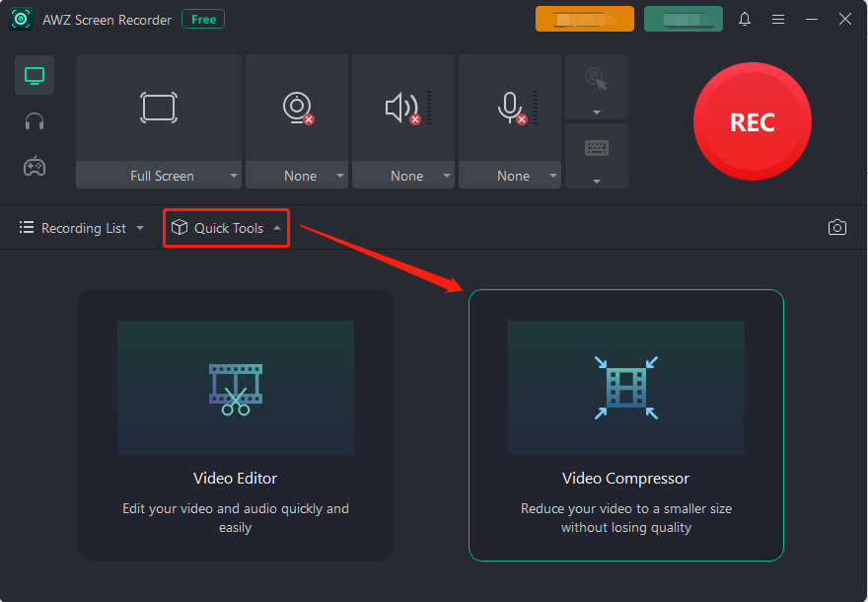Open the main hamburger menu
Screen dimensions: 868x602
778,19
